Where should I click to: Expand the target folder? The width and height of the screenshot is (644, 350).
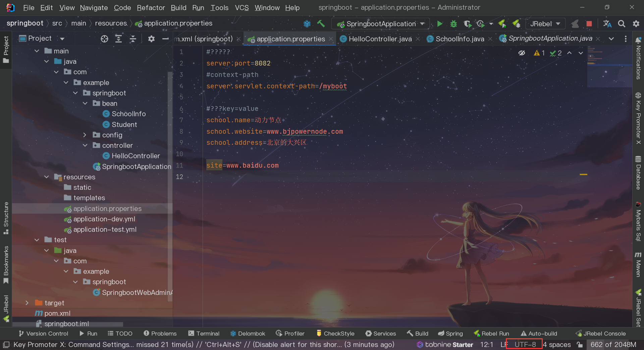point(27,303)
